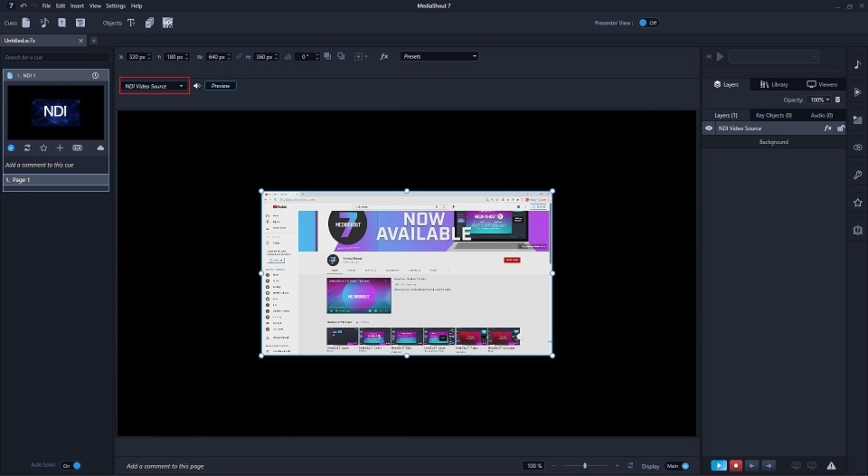This screenshot has width=868, height=476.
Task: Open the playlist side panel icon
Action: pos(857,119)
